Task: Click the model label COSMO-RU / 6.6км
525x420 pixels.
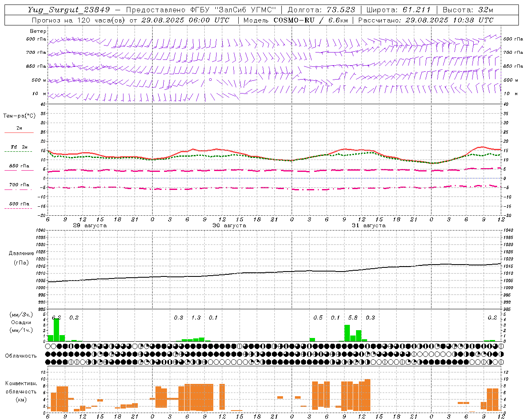Action: click(311, 20)
